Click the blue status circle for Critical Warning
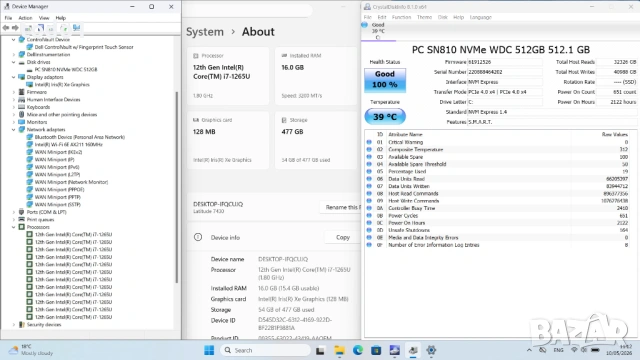Viewport: 640px width, 360px height. [x=369, y=142]
